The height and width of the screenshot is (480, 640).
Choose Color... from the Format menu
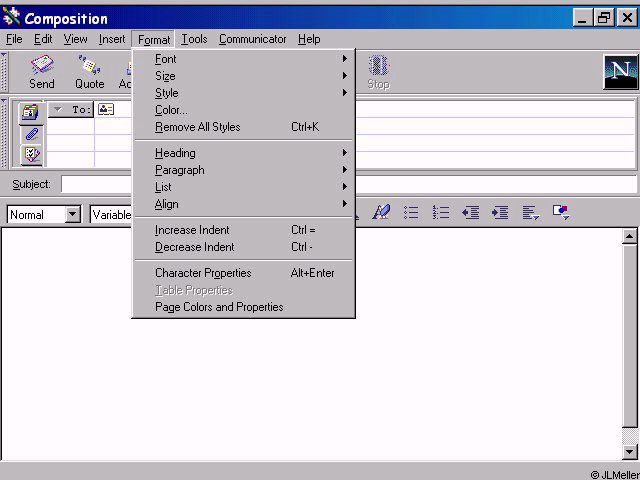pos(243,110)
